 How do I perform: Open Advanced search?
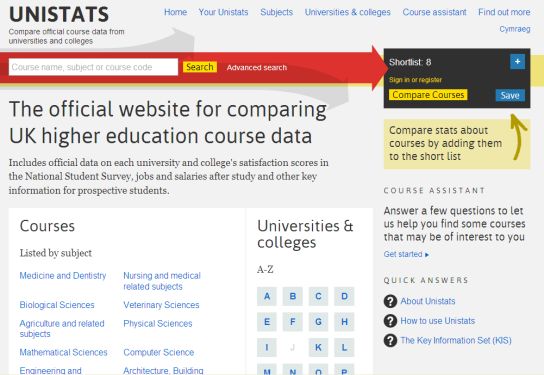pyautogui.click(x=257, y=68)
